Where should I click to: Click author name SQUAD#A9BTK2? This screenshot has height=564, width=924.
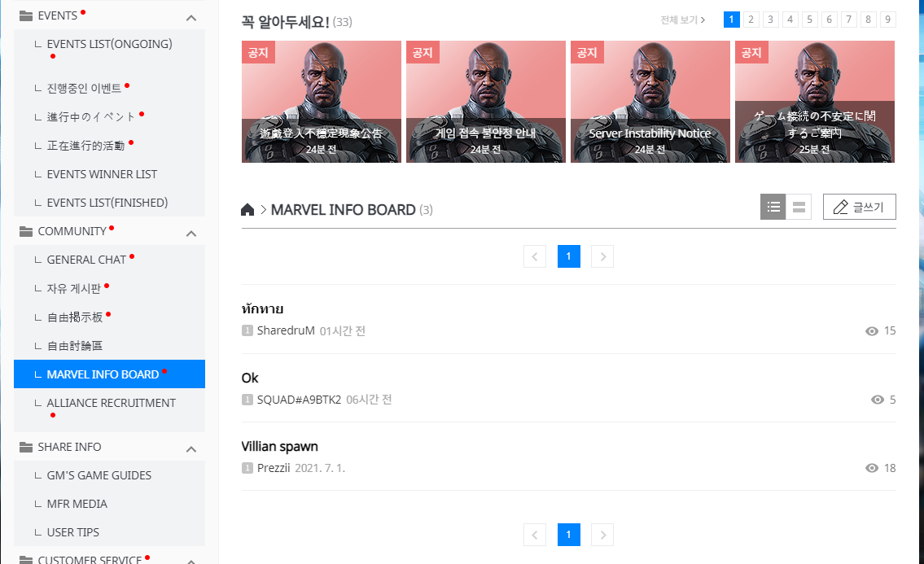coord(299,400)
